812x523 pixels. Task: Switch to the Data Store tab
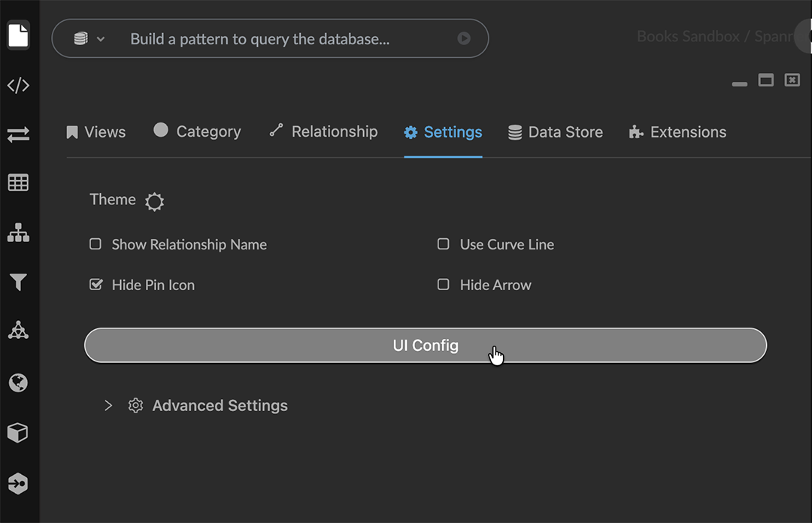click(x=556, y=132)
